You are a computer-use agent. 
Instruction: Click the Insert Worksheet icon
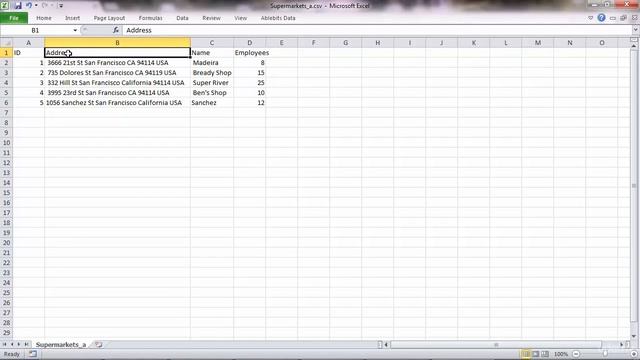pyautogui.click(x=98, y=344)
